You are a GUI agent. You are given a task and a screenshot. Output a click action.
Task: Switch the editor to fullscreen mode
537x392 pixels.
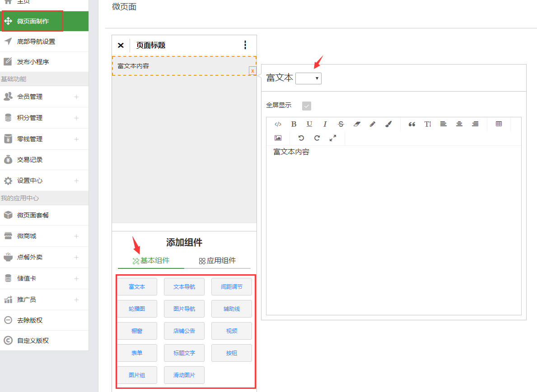[333, 138]
